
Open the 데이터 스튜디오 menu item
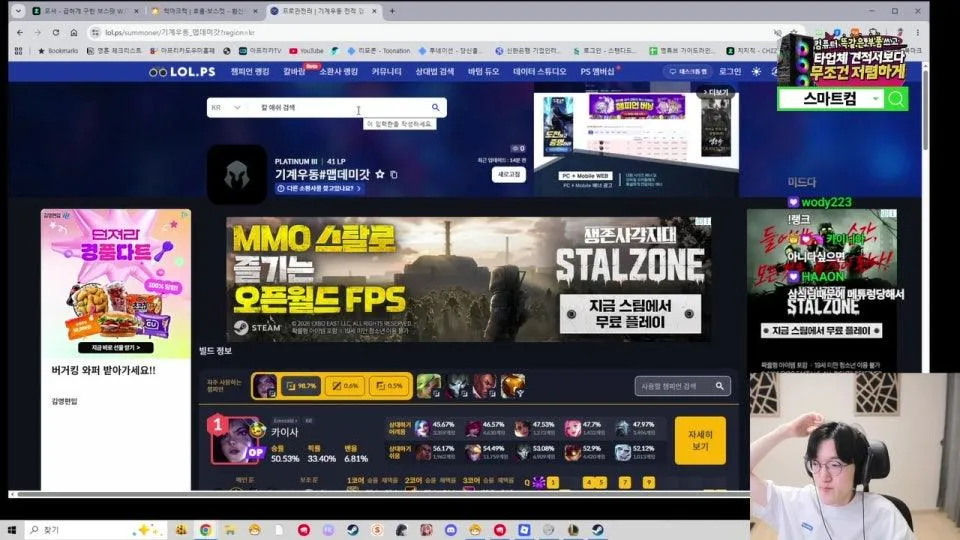point(539,72)
